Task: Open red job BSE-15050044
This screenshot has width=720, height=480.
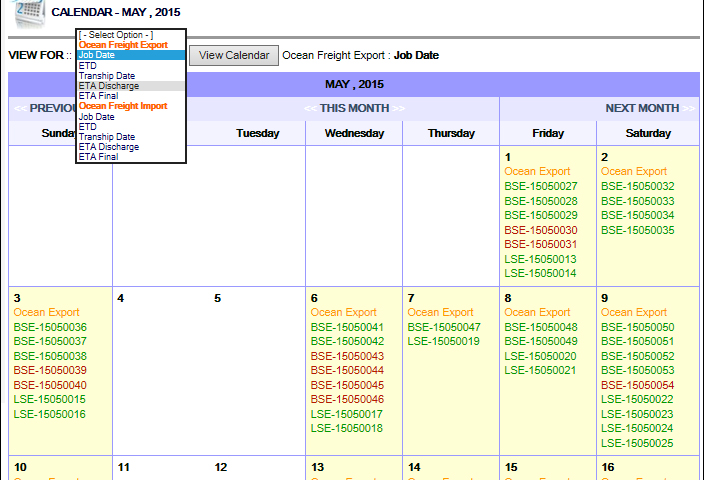Action: click(x=347, y=370)
